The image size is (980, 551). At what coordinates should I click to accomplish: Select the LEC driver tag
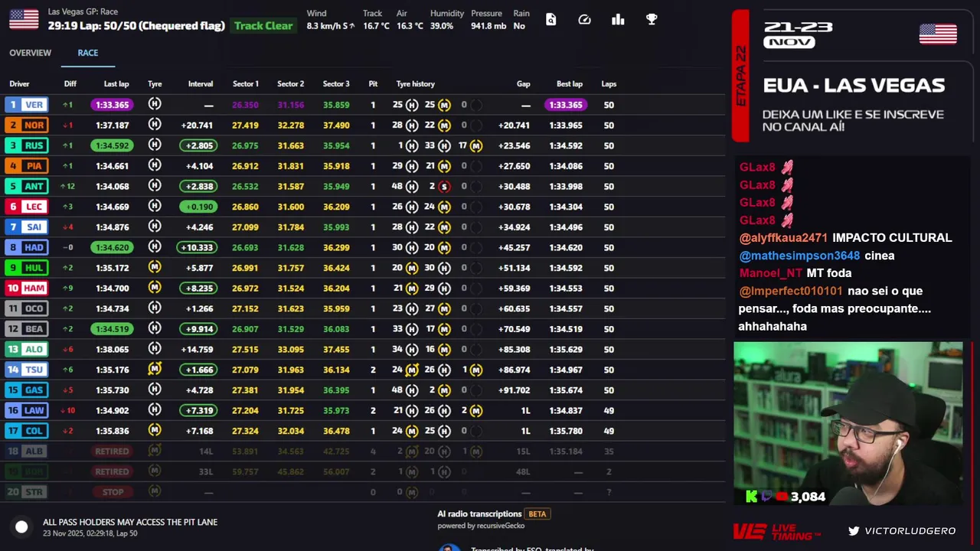point(27,207)
